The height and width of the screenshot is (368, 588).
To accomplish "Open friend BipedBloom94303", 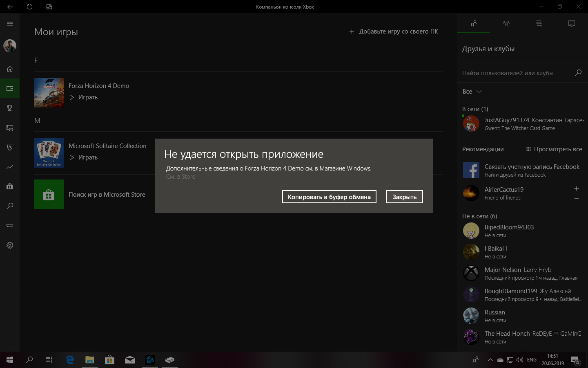I will 523,231.
